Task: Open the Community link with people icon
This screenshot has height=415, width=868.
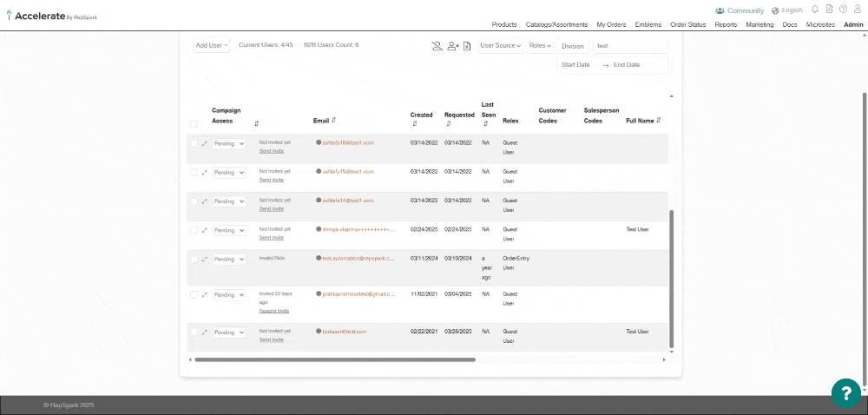Action: [x=740, y=10]
